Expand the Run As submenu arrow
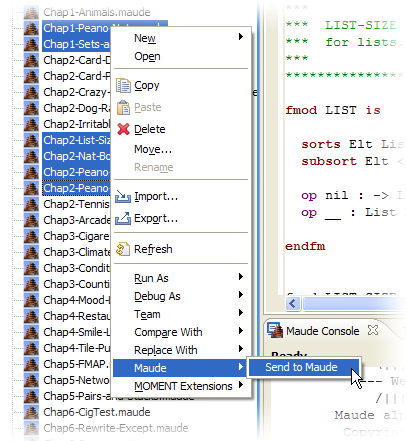Screen dimensions: 407x441 click(x=241, y=277)
